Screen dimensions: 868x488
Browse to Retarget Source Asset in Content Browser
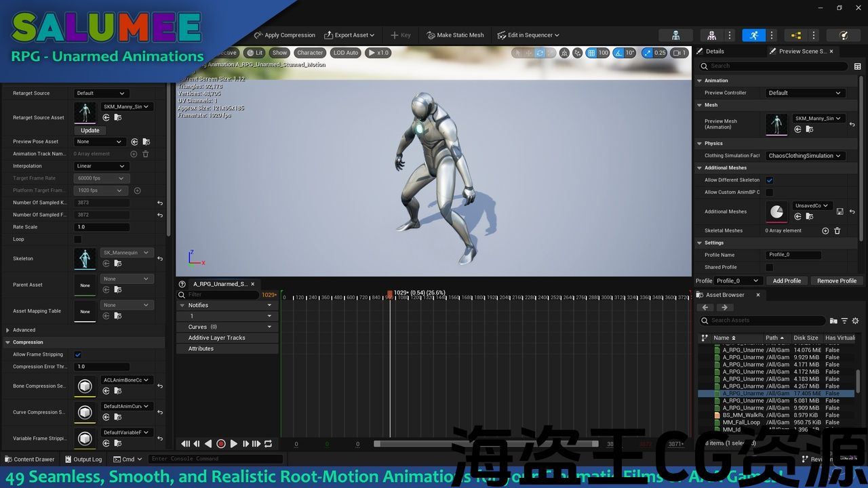point(118,118)
